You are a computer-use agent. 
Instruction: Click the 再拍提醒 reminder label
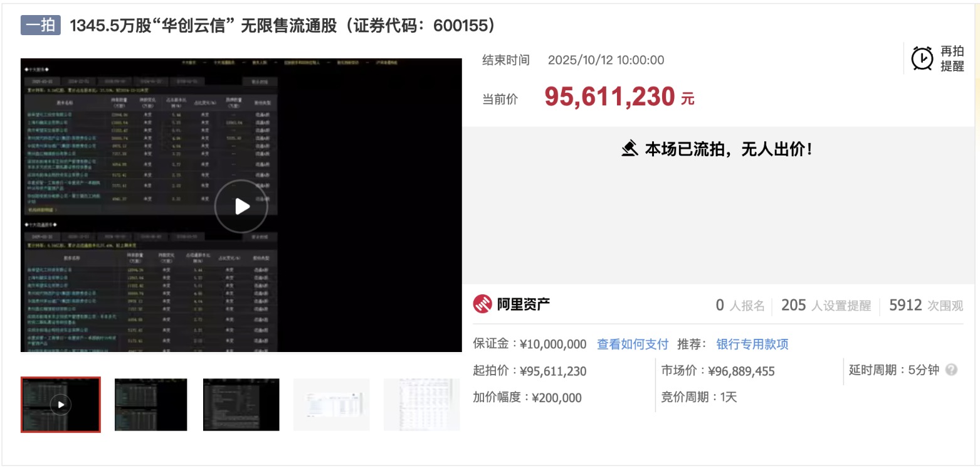952,58
